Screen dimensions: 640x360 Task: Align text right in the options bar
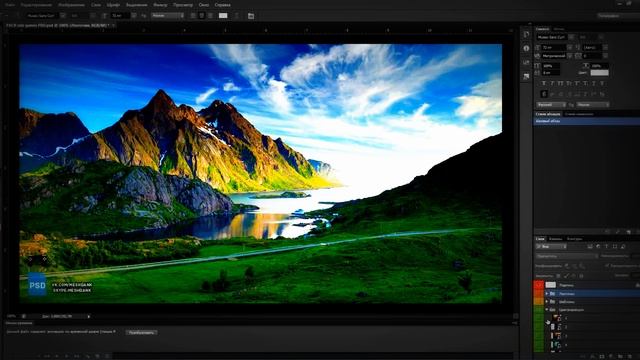pos(210,16)
